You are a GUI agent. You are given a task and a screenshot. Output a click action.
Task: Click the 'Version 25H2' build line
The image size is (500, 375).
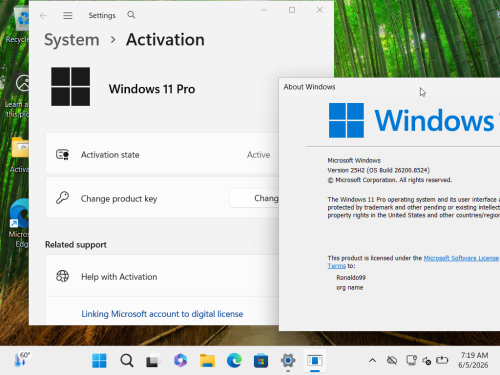pos(379,170)
